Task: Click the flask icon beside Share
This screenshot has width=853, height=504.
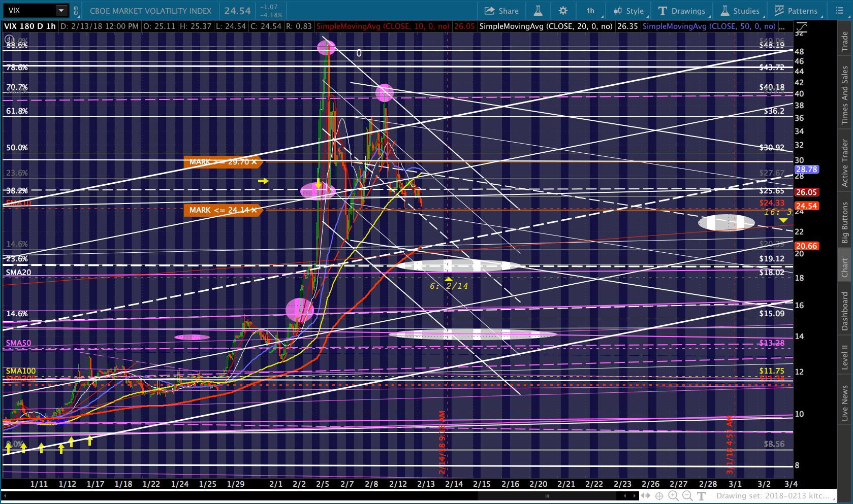Action: click(x=538, y=11)
